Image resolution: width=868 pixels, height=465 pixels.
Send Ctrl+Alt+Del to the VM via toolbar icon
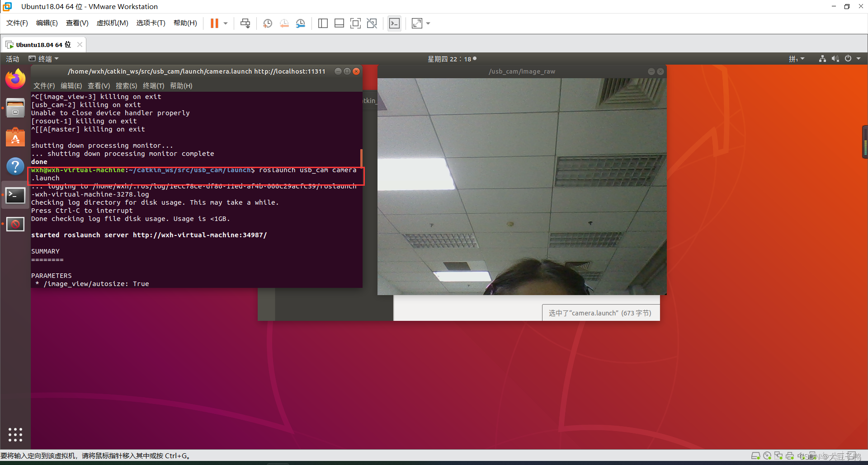click(x=245, y=23)
